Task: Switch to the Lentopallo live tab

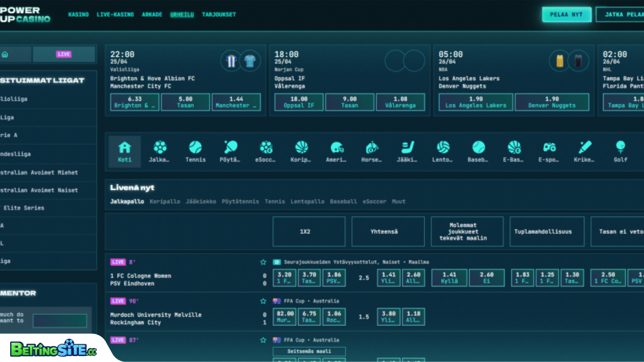Action: tap(308, 201)
